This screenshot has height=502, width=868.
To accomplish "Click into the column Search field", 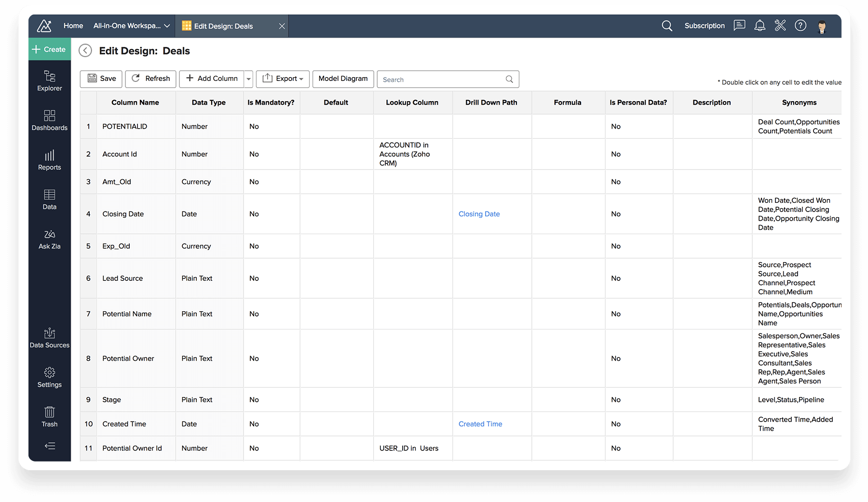I will coord(441,79).
